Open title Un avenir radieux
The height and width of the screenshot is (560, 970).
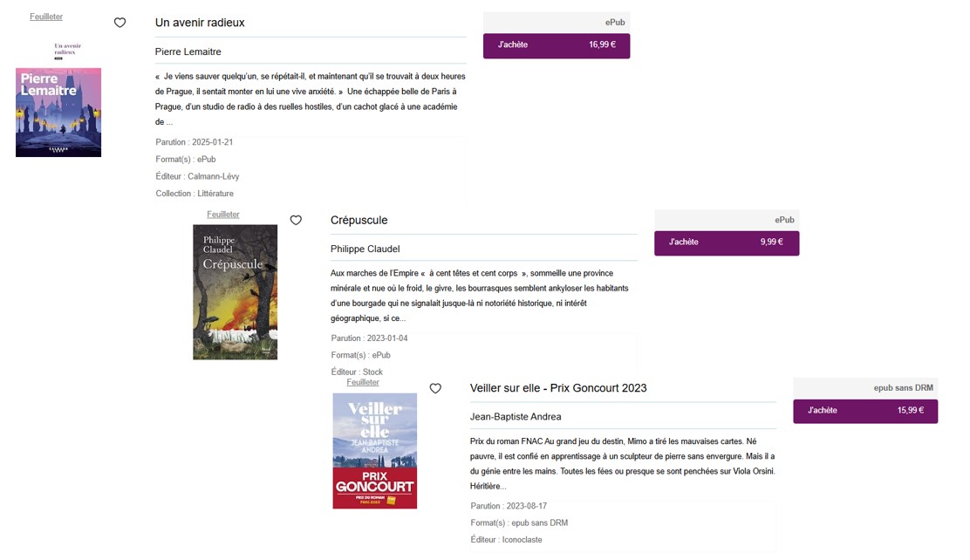point(200,23)
